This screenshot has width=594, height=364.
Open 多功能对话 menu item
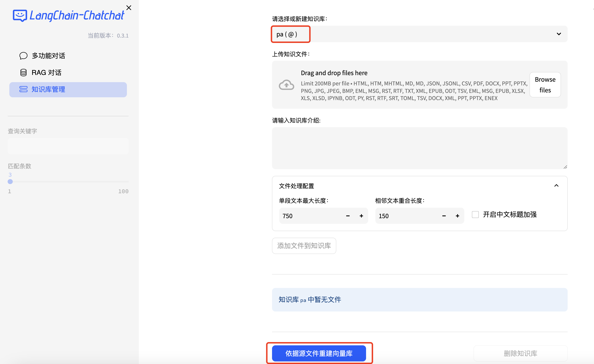(68, 56)
